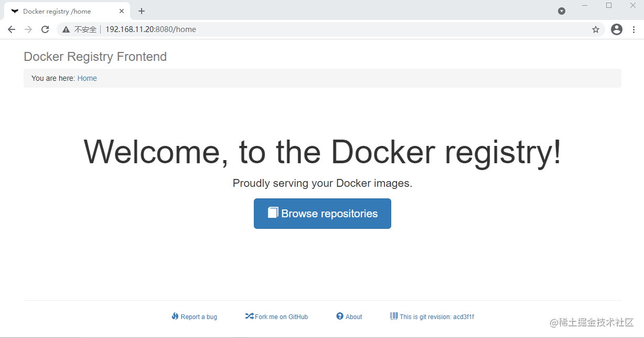
Task: Click the git revision bar-chart icon
Action: pos(393,316)
